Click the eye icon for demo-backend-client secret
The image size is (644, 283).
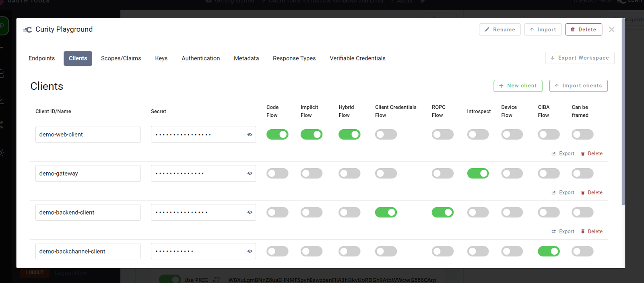coord(250,212)
